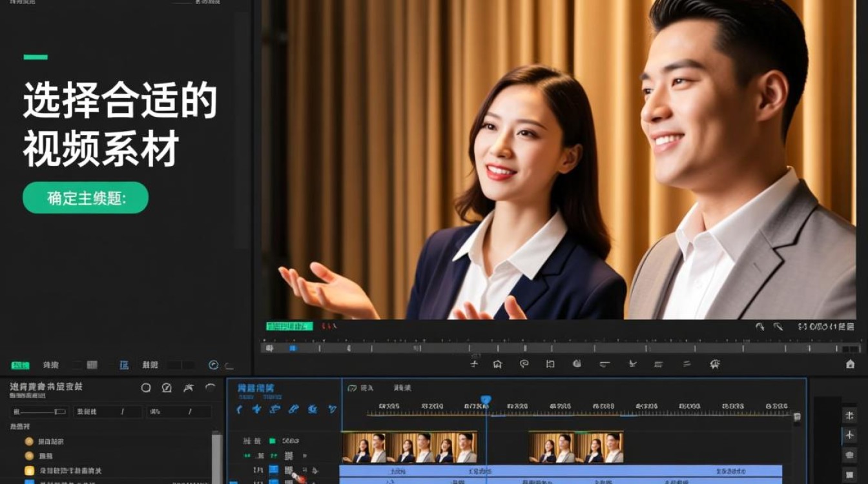Click the top tool button in the right sidebar

850,415
